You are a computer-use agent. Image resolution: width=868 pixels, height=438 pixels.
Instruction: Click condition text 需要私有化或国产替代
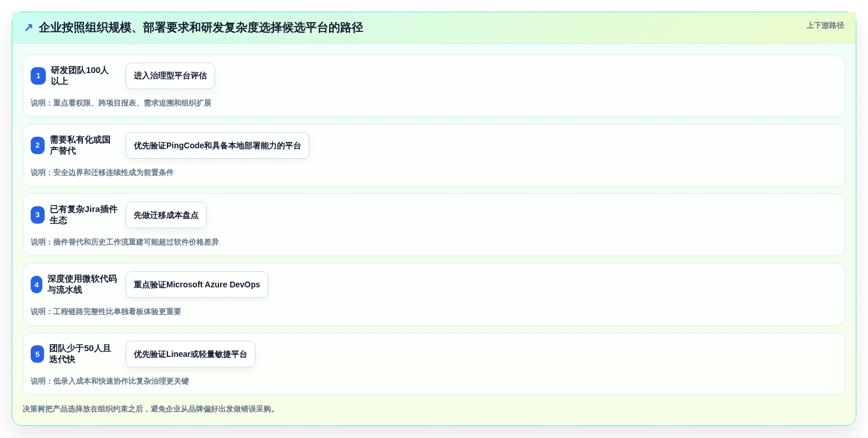[x=80, y=145]
